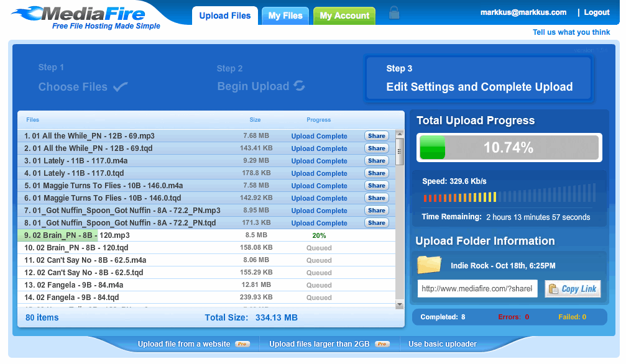
Task: Switch to the My Files tab
Action: [x=285, y=16]
